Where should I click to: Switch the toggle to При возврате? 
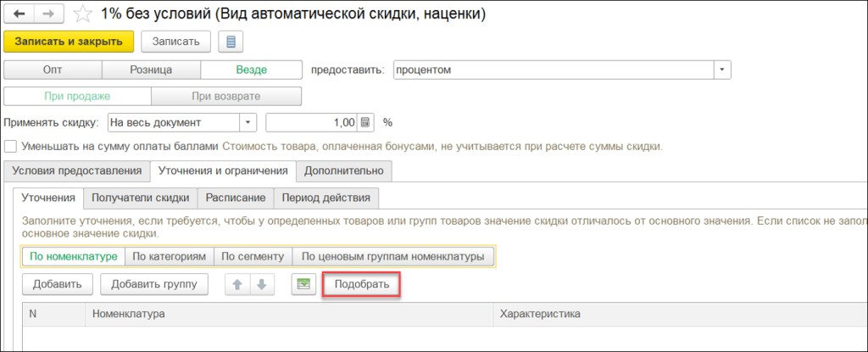pyautogui.click(x=225, y=96)
